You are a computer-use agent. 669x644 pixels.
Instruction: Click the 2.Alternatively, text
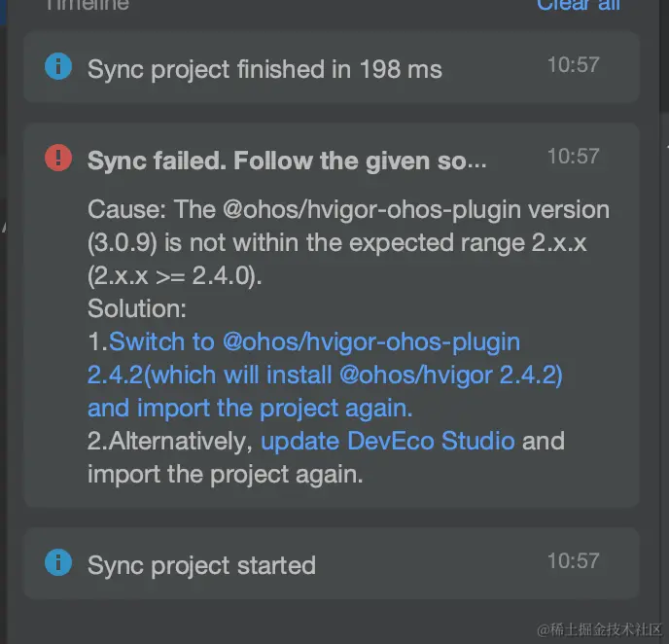pos(171,441)
